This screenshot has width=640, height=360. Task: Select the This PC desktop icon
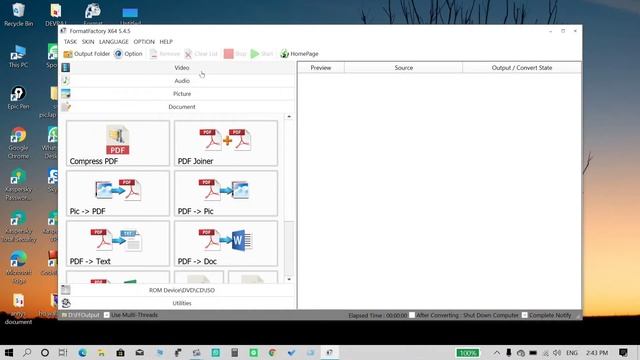click(x=18, y=57)
